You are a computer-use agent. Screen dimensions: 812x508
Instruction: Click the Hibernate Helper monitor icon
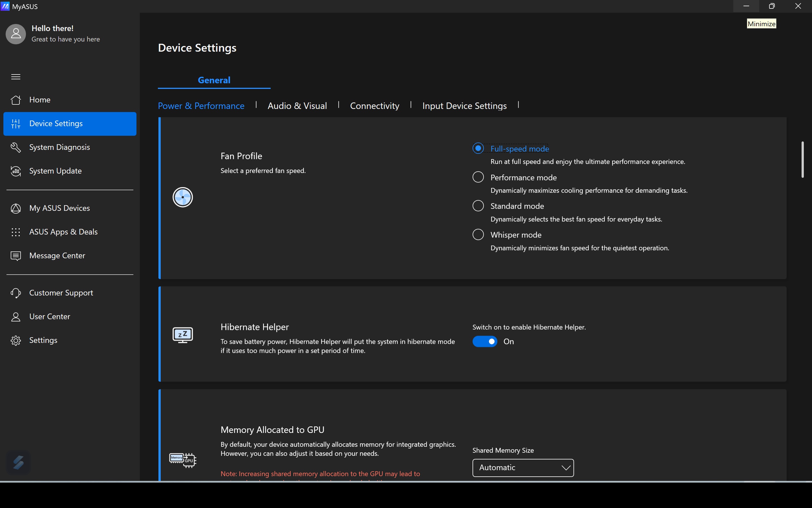(182, 335)
